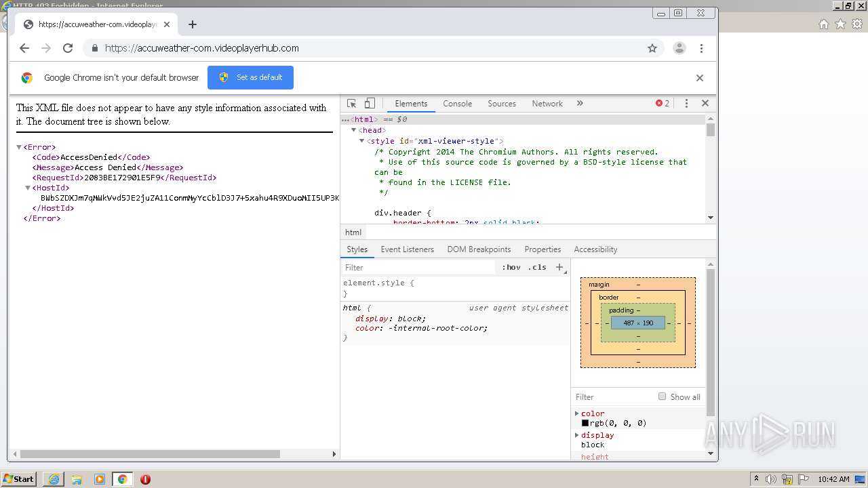The height and width of the screenshot is (488, 868).
Task: Launch the media player taskbar icon
Action: point(100,479)
